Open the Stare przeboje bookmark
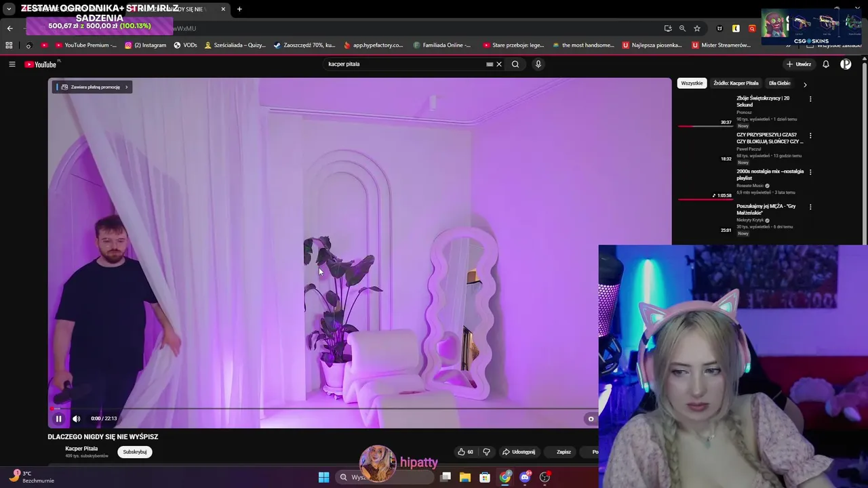The image size is (868, 488). coord(513,45)
